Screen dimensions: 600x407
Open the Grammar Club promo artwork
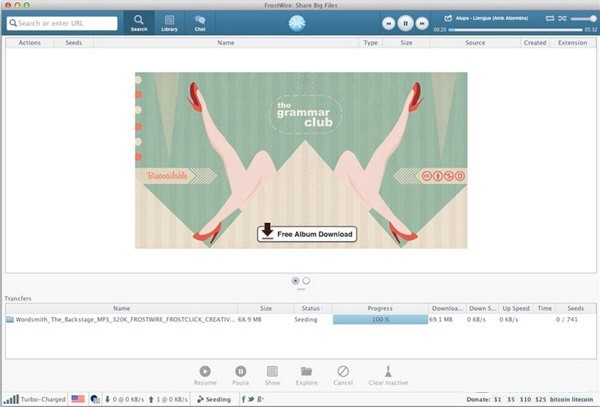pyautogui.click(x=301, y=160)
